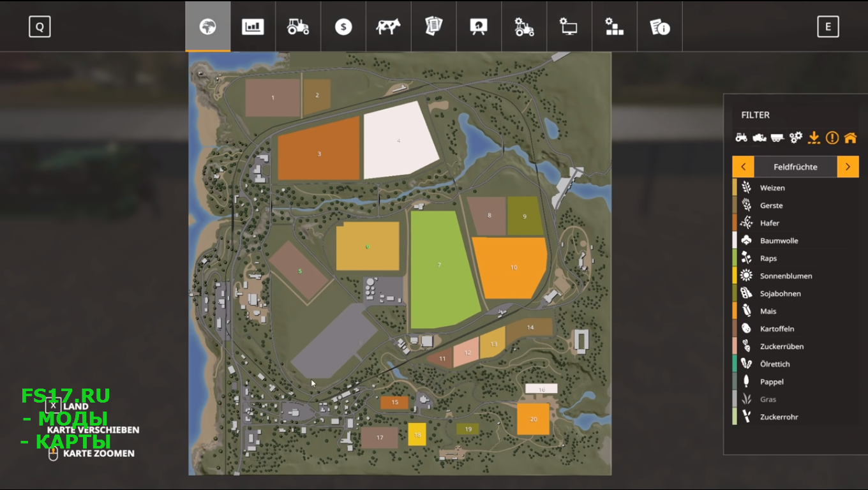The image size is (868, 490).
Task: Switch to next filter category with right arrow
Action: tap(848, 167)
